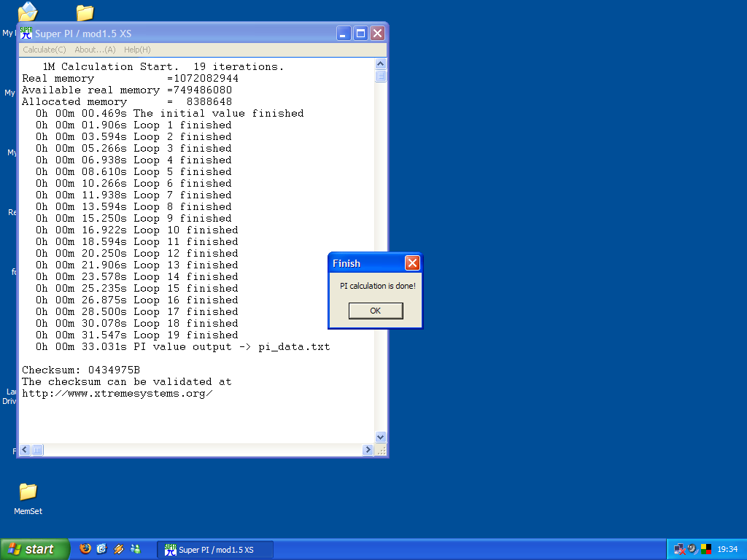Click the horizontal scrollbar thumb
This screenshot has width=747, height=560.
(x=37, y=449)
